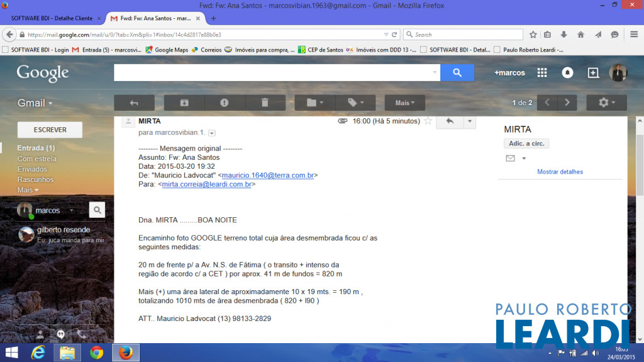This screenshot has width=644, height=362.
Task: Delete email with the trash icon
Action: [265, 103]
